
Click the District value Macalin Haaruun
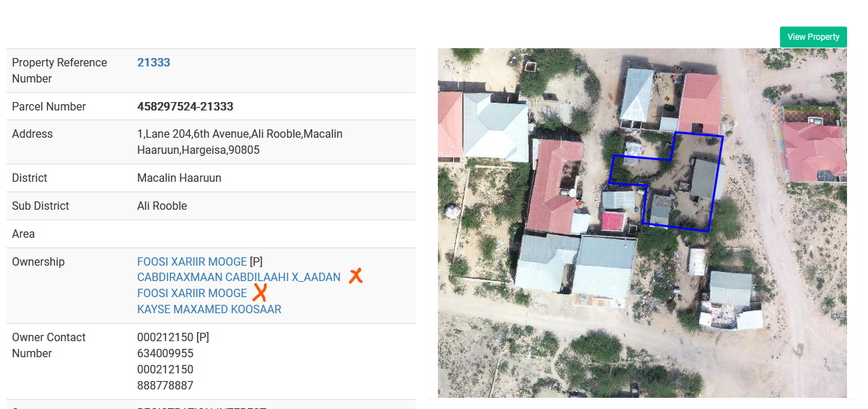pos(179,178)
